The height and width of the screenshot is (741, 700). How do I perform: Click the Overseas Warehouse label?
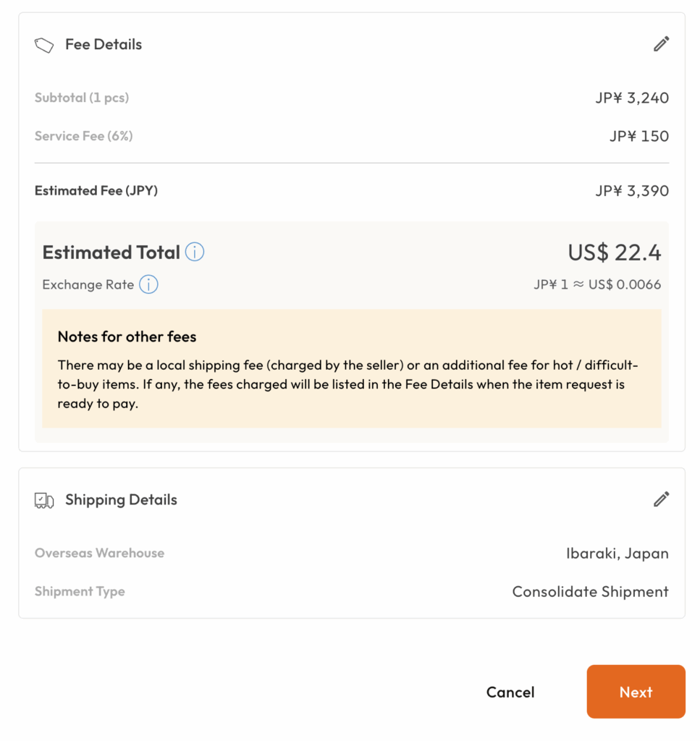[99, 553]
